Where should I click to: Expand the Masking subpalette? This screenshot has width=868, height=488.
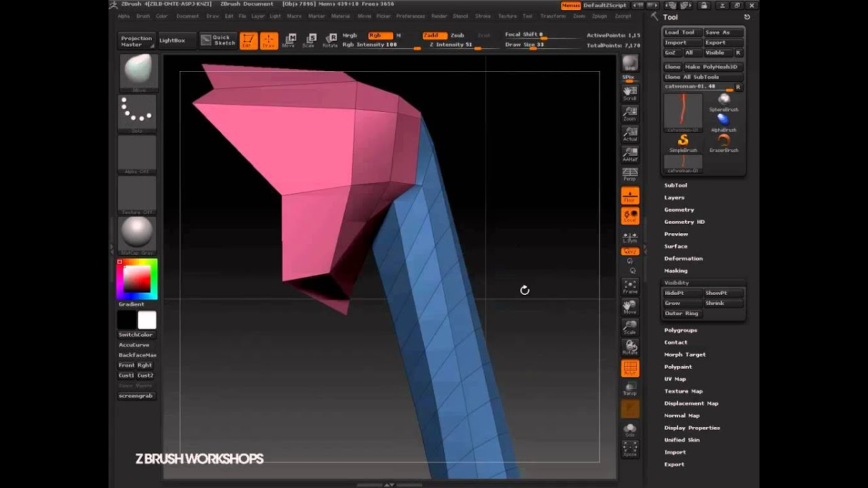click(675, 270)
